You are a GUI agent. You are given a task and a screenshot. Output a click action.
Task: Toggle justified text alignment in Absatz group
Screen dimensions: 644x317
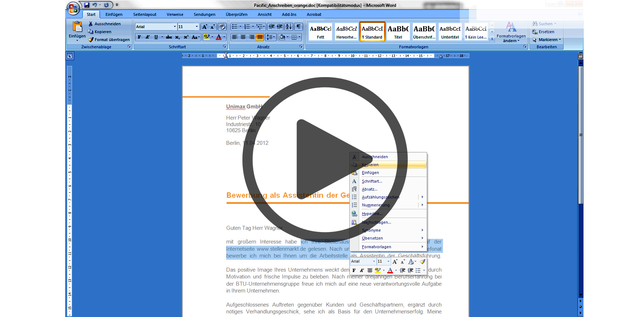click(x=260, y=37)
